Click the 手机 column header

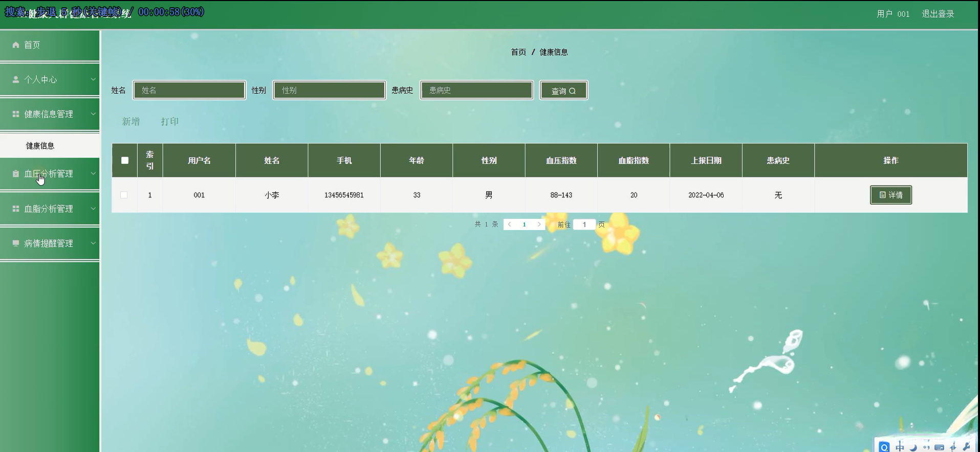[x=344, y=161]
